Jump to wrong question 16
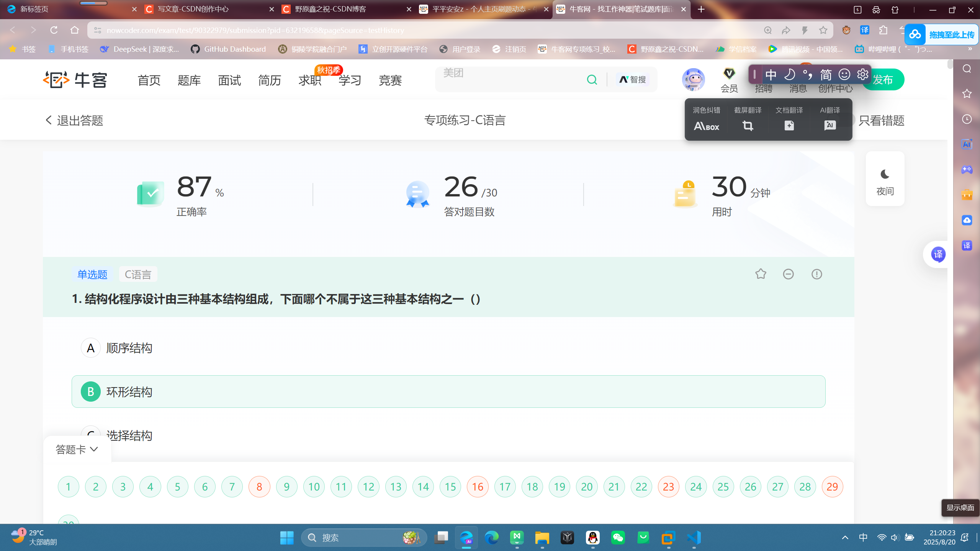The width and height of the screenshot is (980, 551). (478, 487)
